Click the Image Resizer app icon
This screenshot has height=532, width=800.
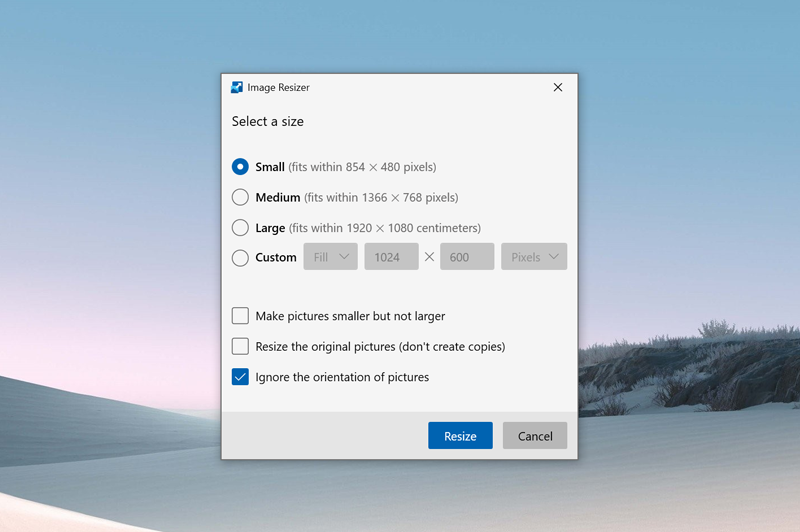pyautogui.click(x=237, y=87)
